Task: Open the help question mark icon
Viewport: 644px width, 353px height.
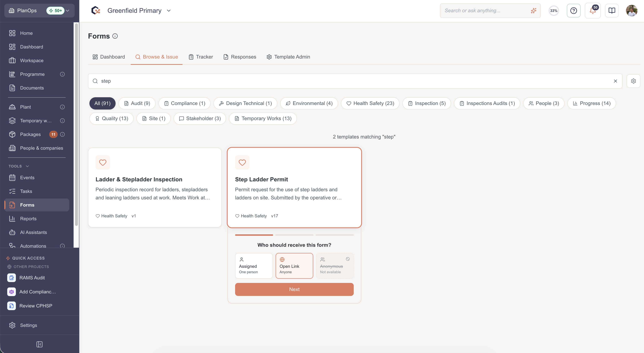Action: click(574, 10)
